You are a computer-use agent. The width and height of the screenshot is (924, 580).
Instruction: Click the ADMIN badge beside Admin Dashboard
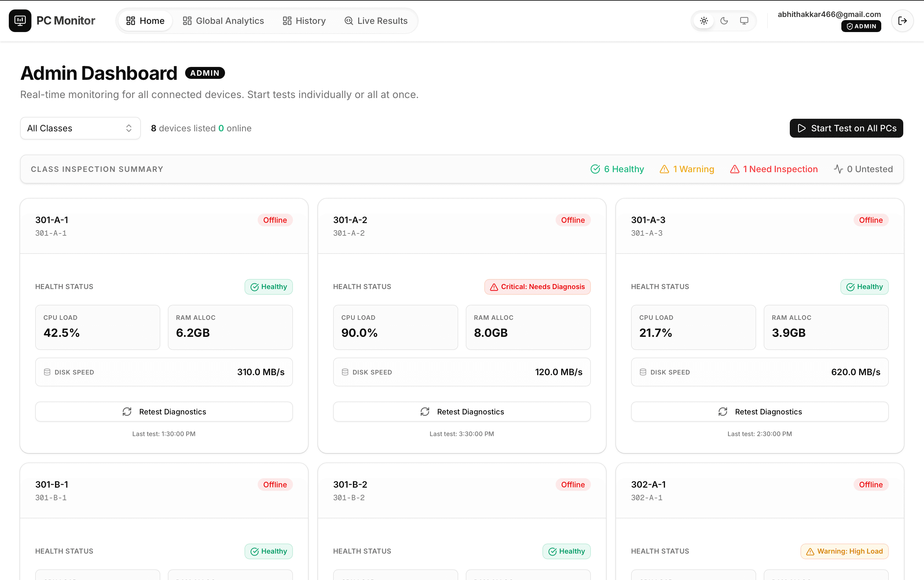coord(205,73)
